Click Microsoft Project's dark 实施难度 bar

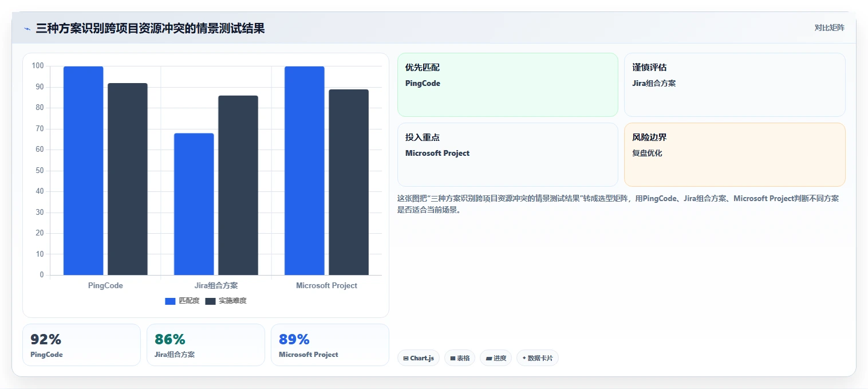coord(349,182)
